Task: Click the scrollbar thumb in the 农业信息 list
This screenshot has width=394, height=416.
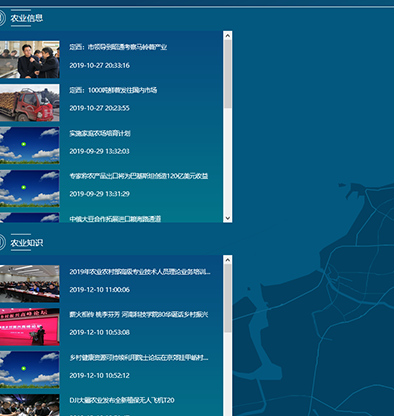Action: pos(228,74)
